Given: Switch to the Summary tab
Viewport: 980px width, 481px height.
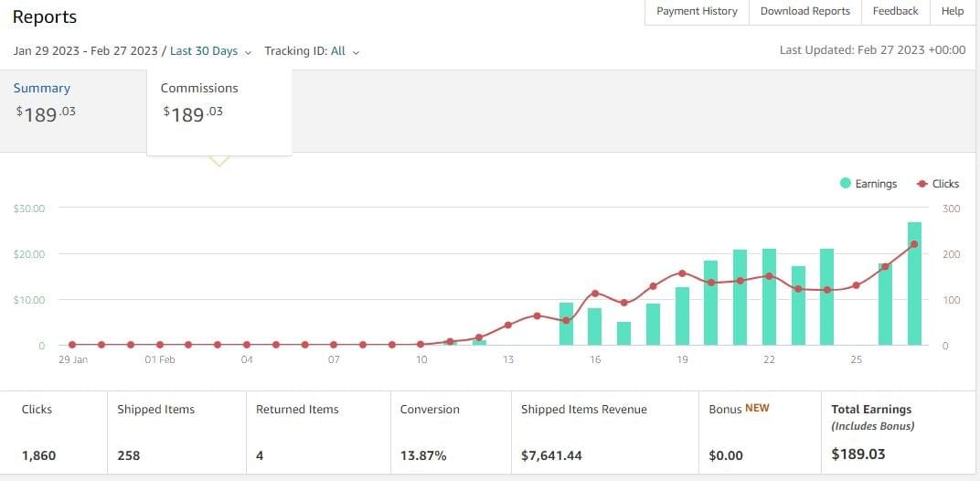Looking at the screenshot, I should click(x=42, y=88).
